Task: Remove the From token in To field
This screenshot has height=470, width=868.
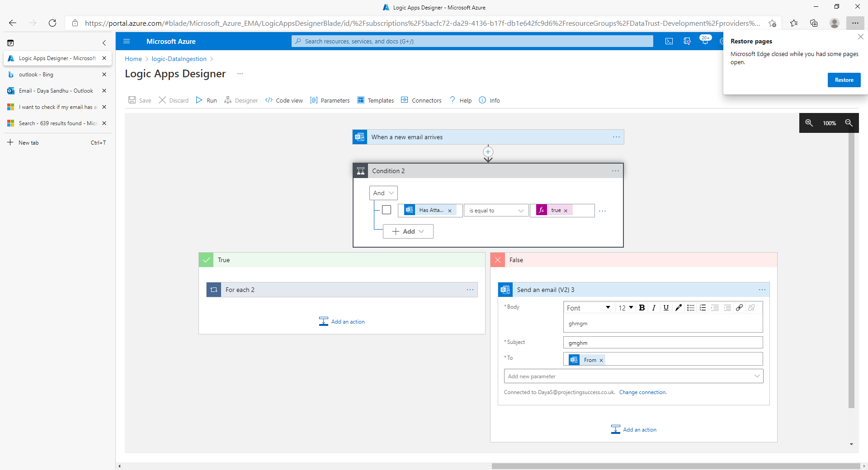Action: (601, 360)
